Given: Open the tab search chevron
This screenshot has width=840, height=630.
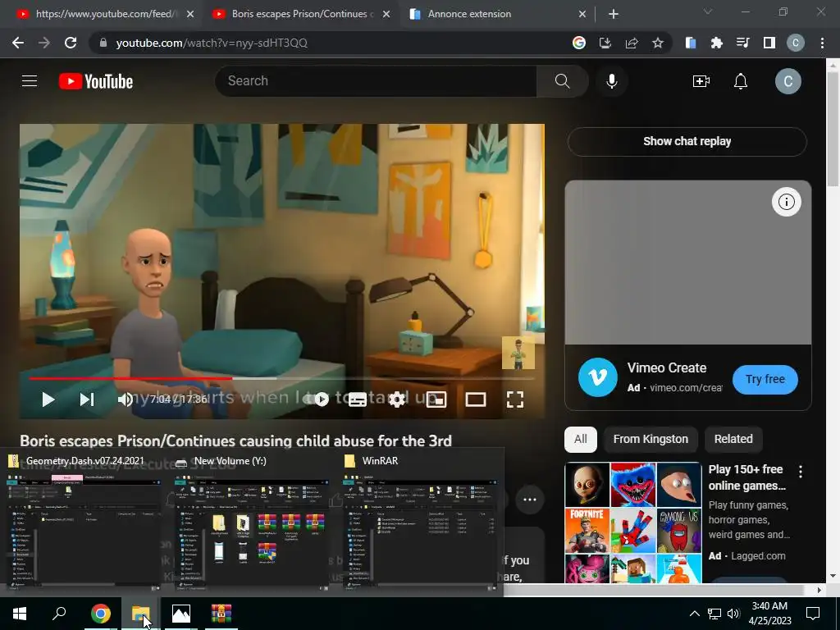Looking at the screenshot, I should [708, 11].
